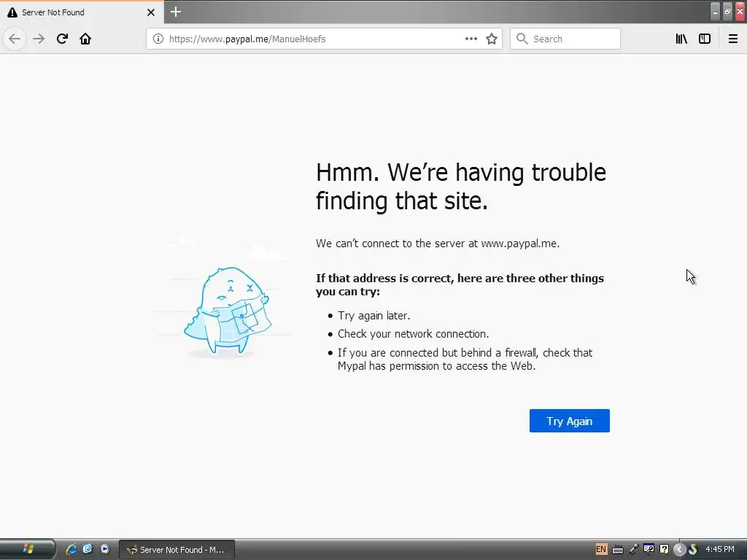Click the microphone tray icon

(x=634, y=550)
